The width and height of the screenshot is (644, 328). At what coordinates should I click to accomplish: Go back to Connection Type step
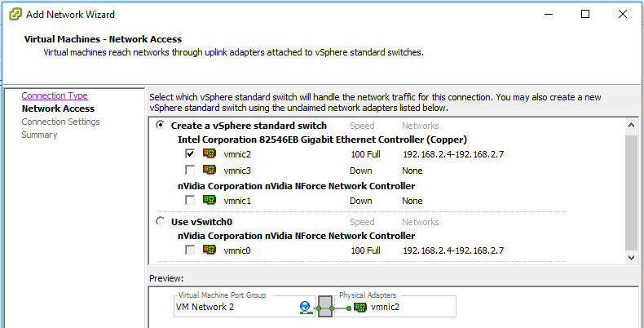(x=55, y=95)
